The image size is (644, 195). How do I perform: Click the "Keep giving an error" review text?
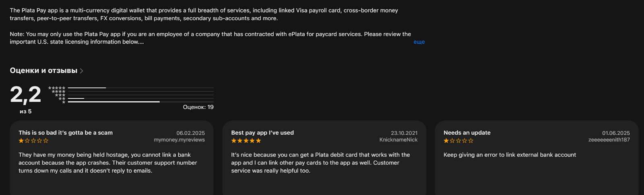(x=510, y=155)
